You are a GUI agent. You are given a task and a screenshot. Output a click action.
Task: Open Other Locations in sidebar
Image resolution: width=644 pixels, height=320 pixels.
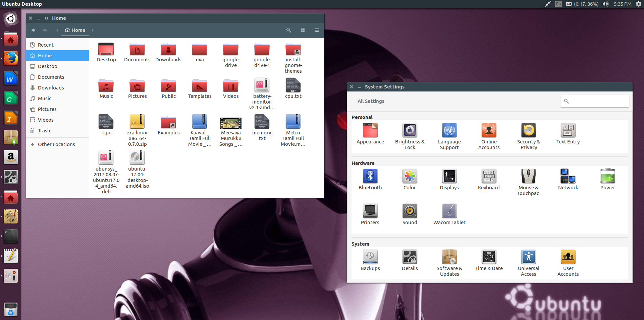coord(57,144)
